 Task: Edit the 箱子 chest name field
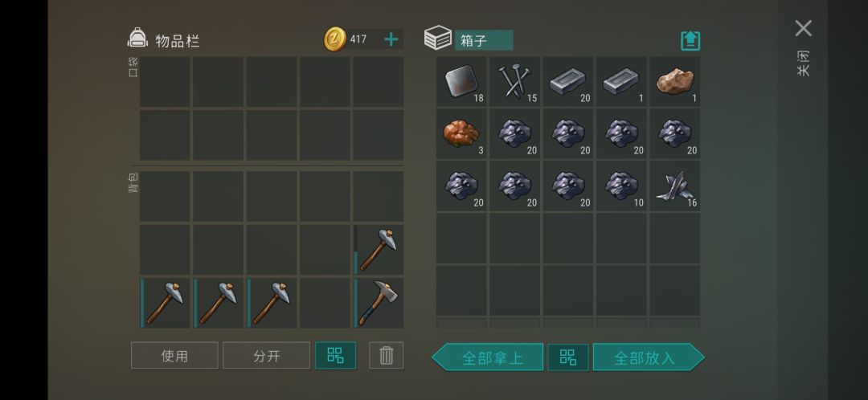484,40
